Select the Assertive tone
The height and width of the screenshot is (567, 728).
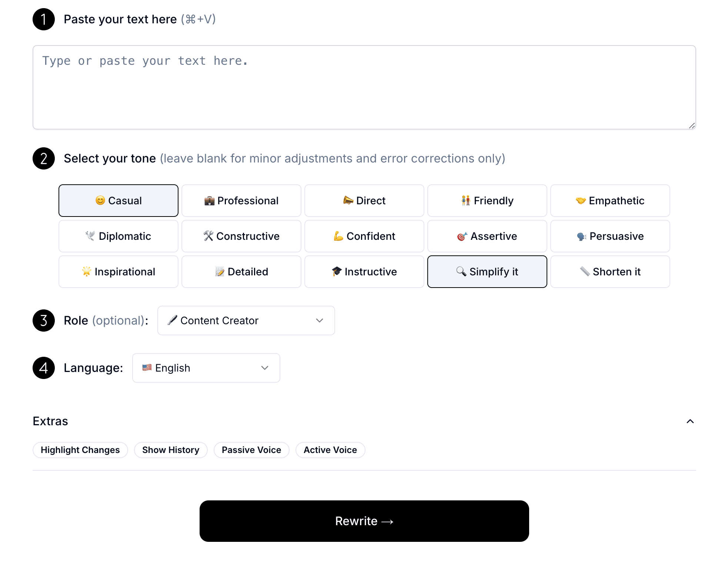(x=487, y=236)
